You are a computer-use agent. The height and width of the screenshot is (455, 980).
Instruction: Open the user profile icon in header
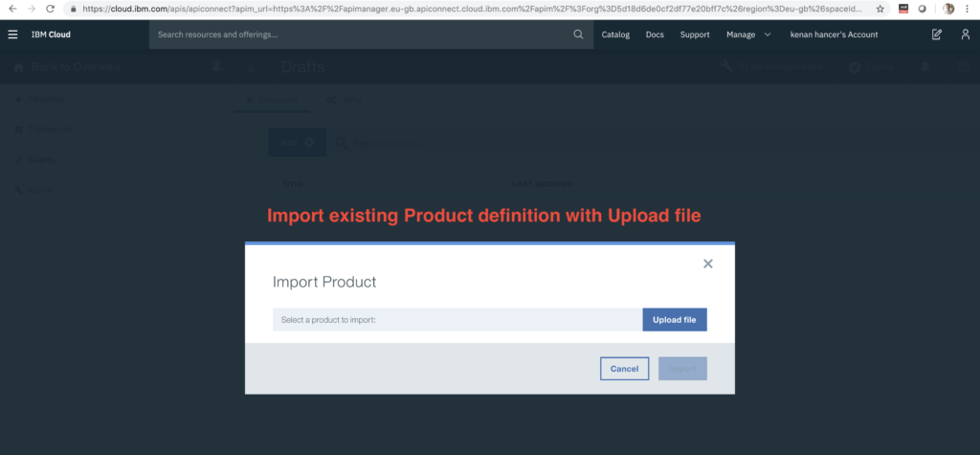click(x=965, y=34)
